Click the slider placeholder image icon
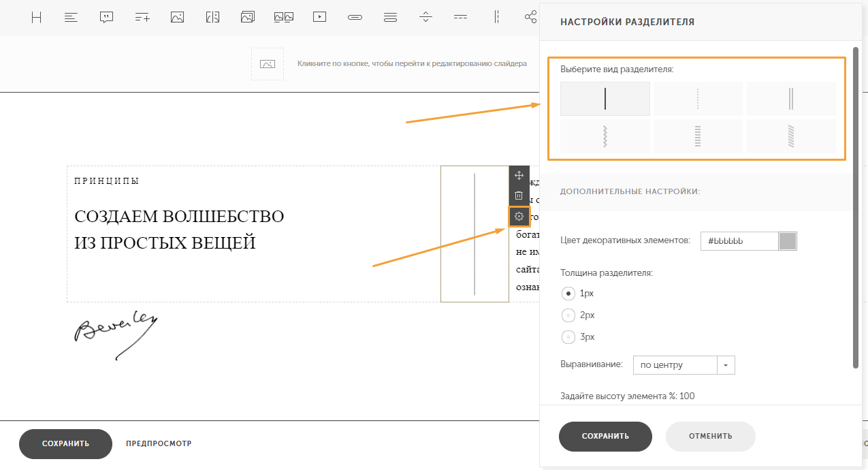This screenshot has width=868, height=470. tap(268, 64)
